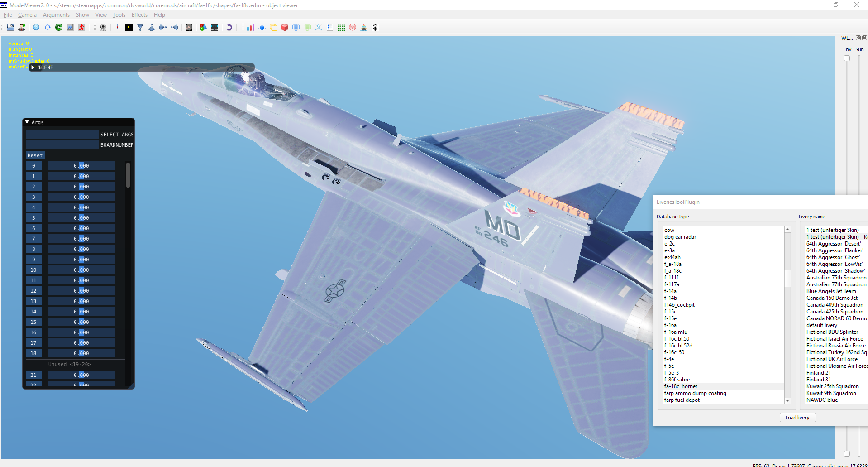868x467 pixels.
Task: Click the green reload arrow icon
Action: 59,27
